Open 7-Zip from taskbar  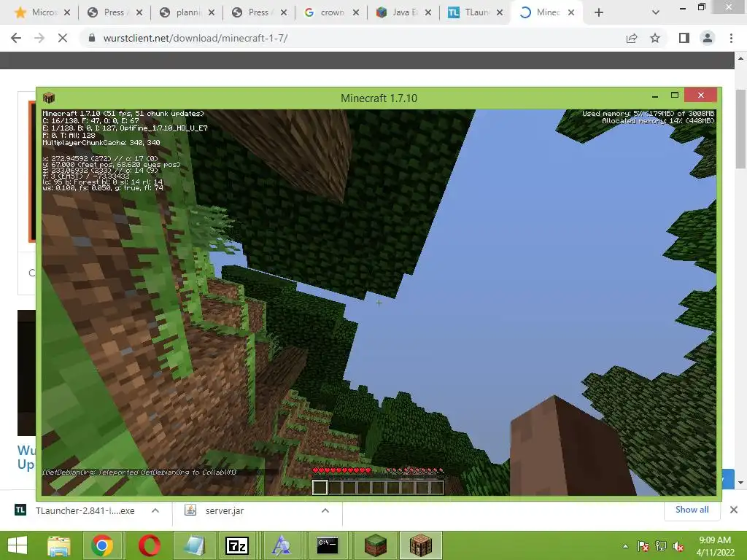[x=237, y=545]
